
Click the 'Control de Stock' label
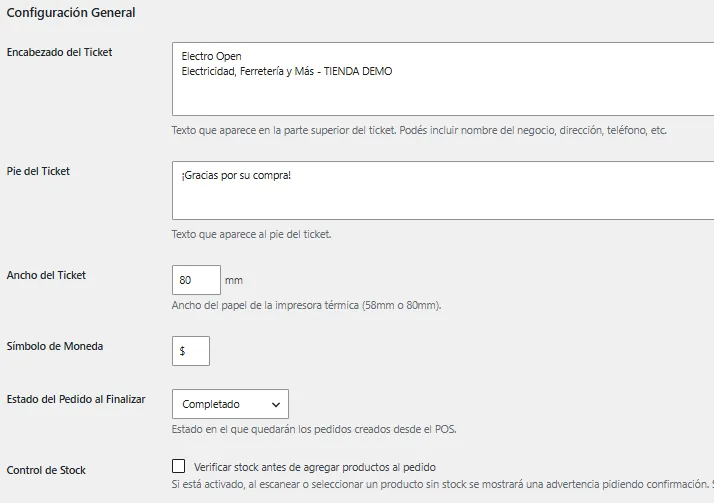46,470
